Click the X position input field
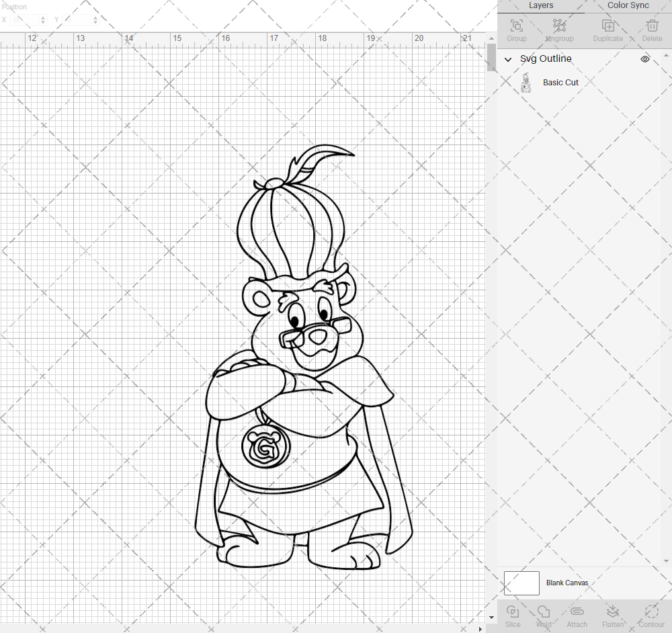672x633 pixels. [x=26, y=20]
